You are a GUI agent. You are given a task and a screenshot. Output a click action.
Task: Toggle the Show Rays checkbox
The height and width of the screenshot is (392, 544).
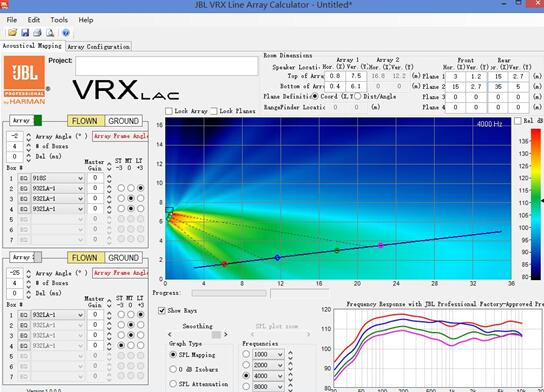162,310
